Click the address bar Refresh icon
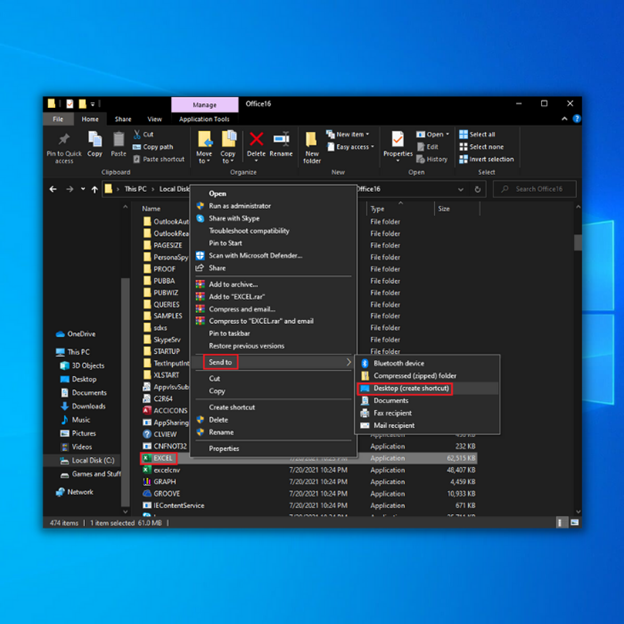Screen dimensions: 624x624 (478, 189)
